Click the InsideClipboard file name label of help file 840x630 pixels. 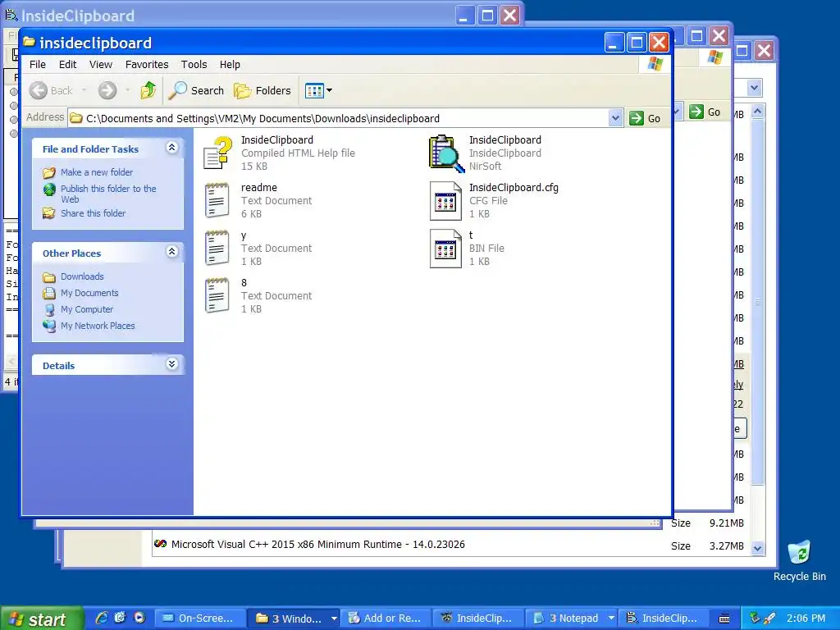tap(277, 139)
